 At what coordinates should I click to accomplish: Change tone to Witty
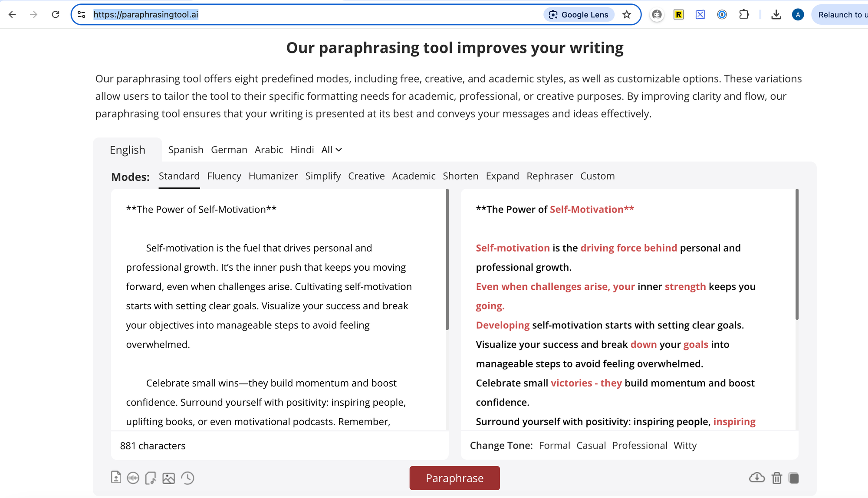685,445
